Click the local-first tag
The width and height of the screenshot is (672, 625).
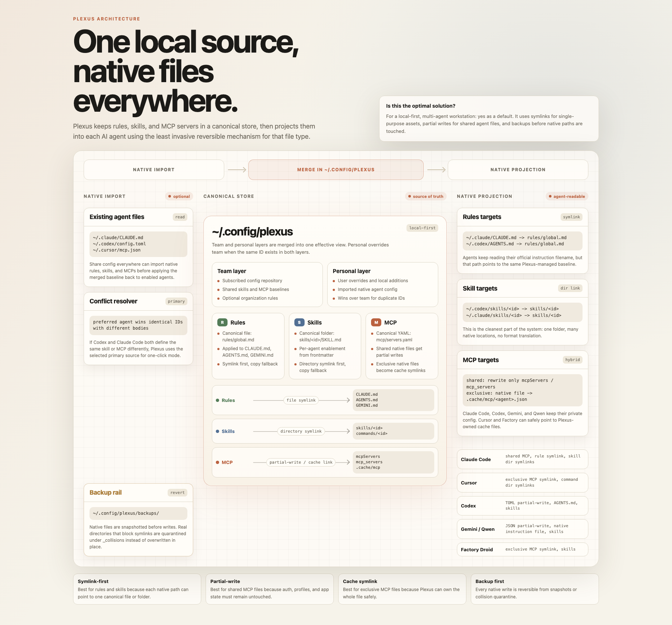[422, 228]
